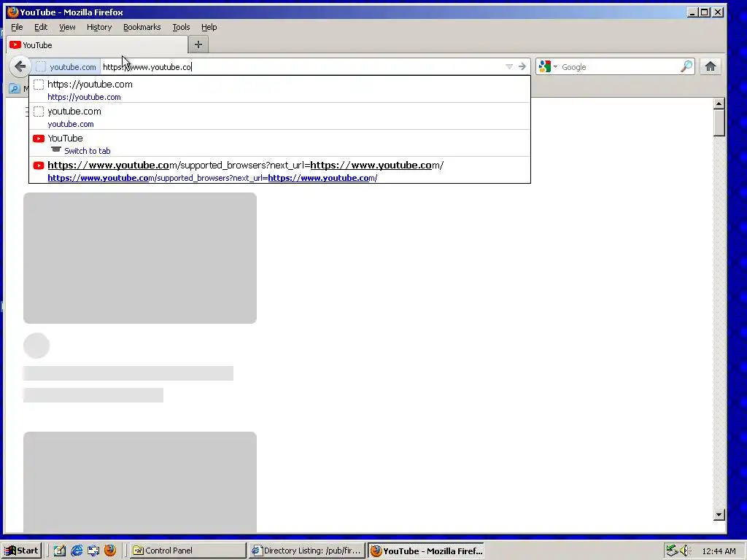Screen dimensions: 747x560
Task: Open the File menu
Action: [18, 27]
